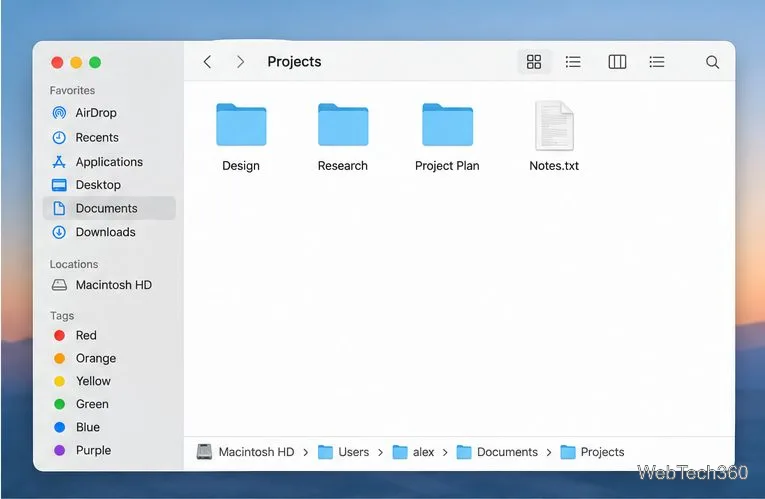Image resolution: width=765 pixels, height=499 pixels.
Task: Filter by the Blue tag dot
Action: tap(60, 427)
